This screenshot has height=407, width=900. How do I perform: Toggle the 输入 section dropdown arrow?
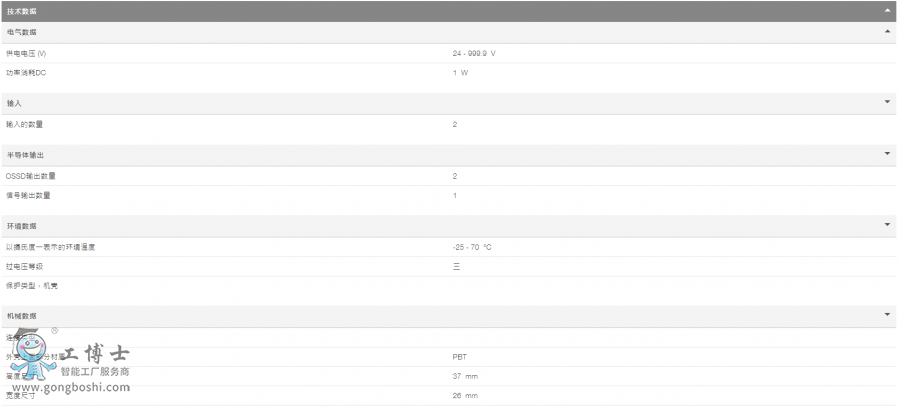(x=887, y=102)
